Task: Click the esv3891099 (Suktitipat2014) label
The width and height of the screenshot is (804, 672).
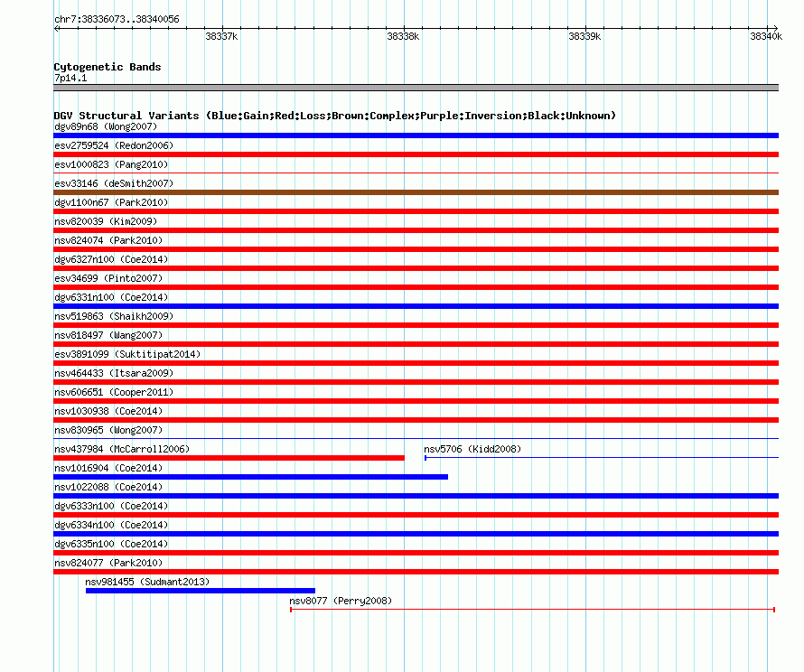Action: 127,354
